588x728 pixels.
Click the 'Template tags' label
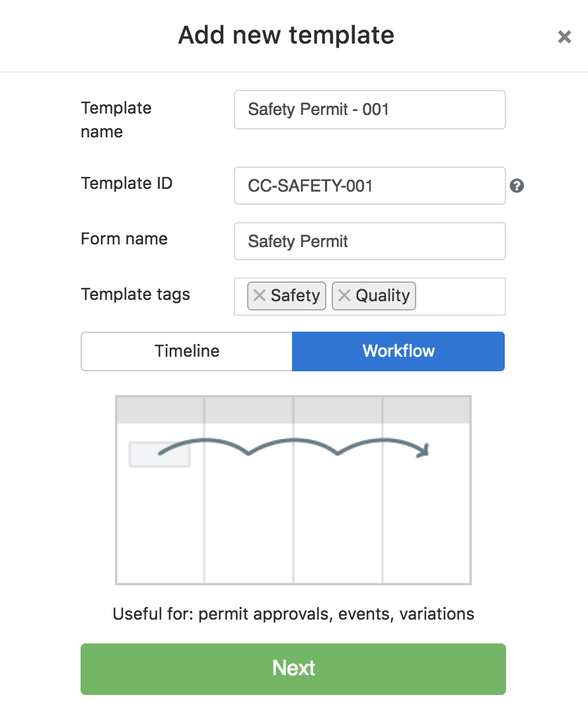[135, 295]
